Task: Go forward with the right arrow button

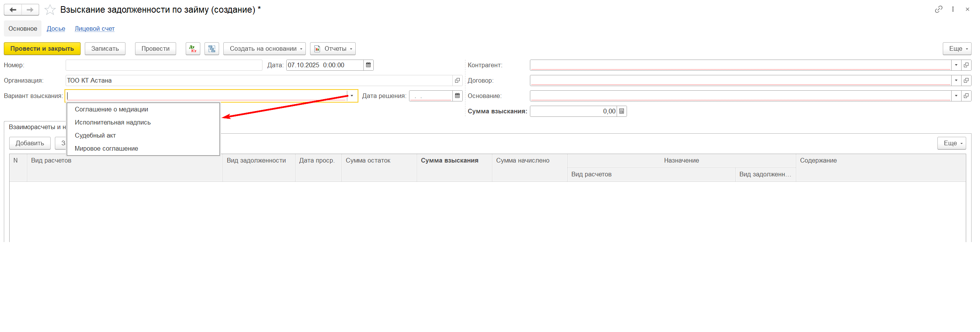Action: coord(30,10)
